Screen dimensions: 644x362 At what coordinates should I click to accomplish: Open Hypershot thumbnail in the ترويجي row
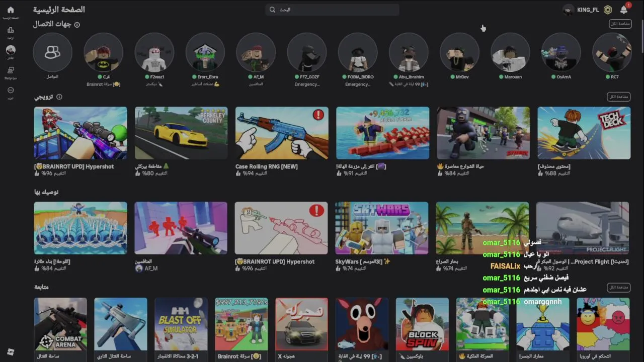[x=80, y=133]
